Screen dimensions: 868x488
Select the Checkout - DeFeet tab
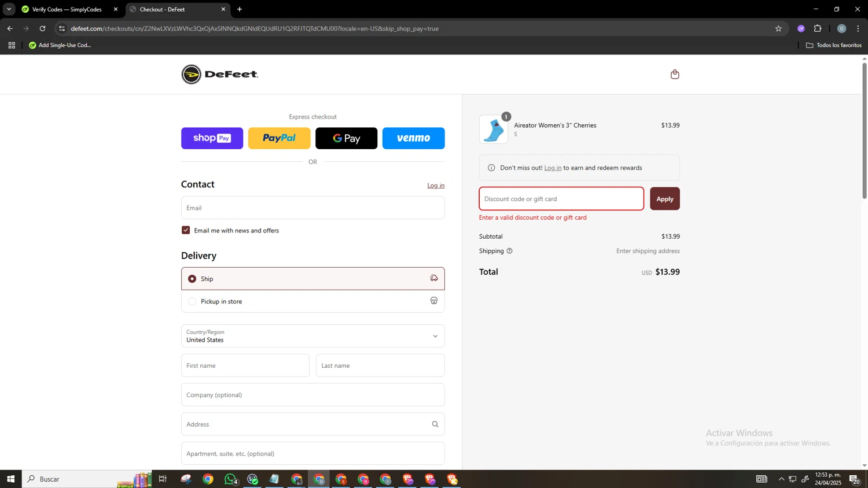tap(174, 9)
